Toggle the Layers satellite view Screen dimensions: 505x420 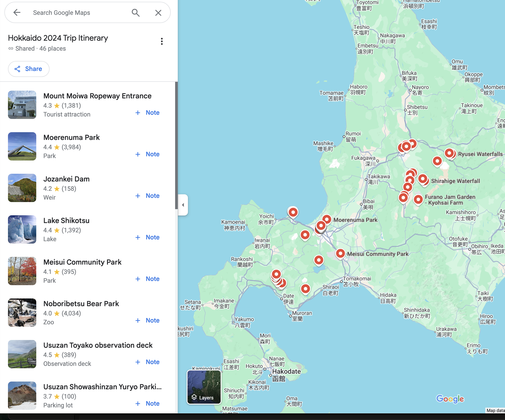point(204,387)
